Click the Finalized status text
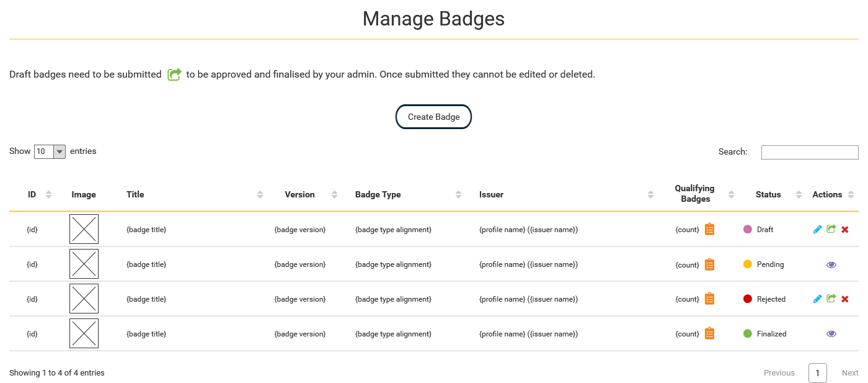This screenshot has width=868, height=383. pos(772,334)
